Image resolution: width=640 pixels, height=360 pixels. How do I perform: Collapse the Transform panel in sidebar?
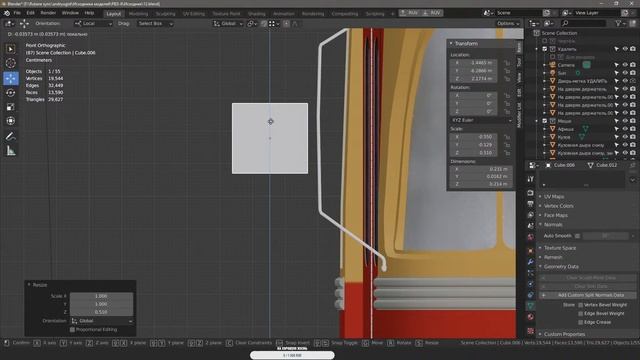[466, 43]
